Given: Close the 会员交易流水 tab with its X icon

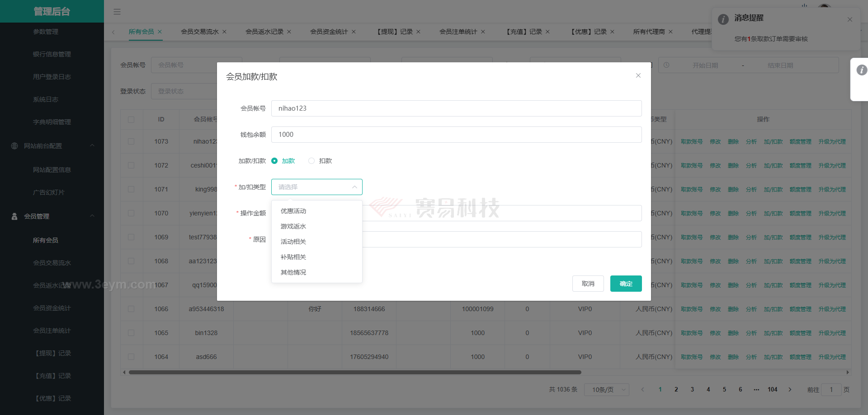Looking at the screenshot, I should tap(224, 32).
